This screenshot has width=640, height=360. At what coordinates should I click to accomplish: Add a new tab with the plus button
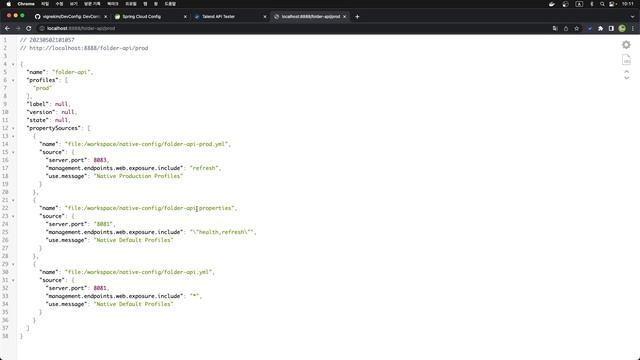pyautogui.click(x=357, y=17)
